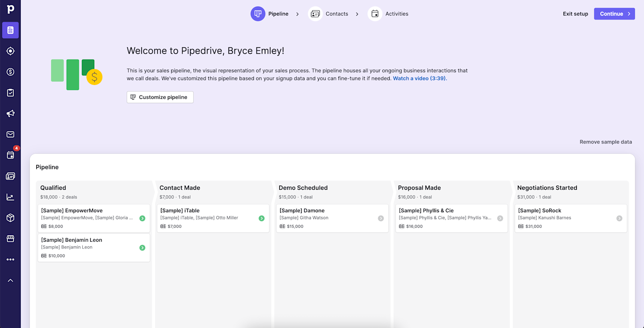Collapse the sidebar with the up chevron

10,281
